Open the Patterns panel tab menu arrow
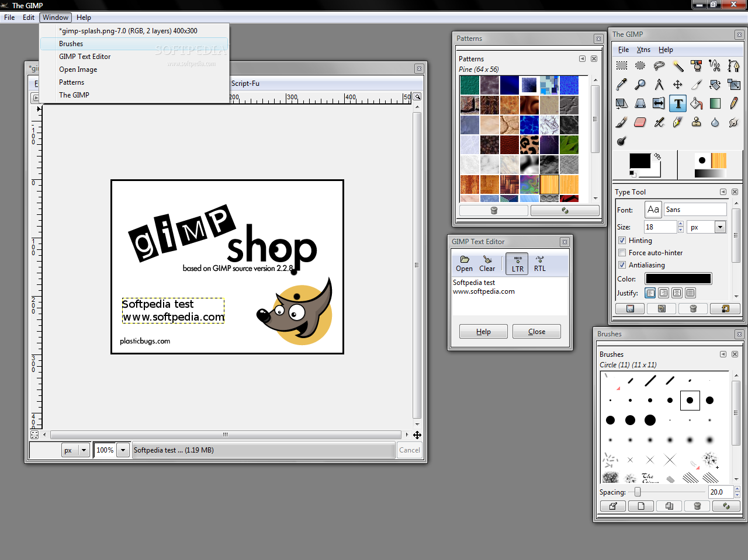The height and width of the screenshot is (560, 748). 582,58
